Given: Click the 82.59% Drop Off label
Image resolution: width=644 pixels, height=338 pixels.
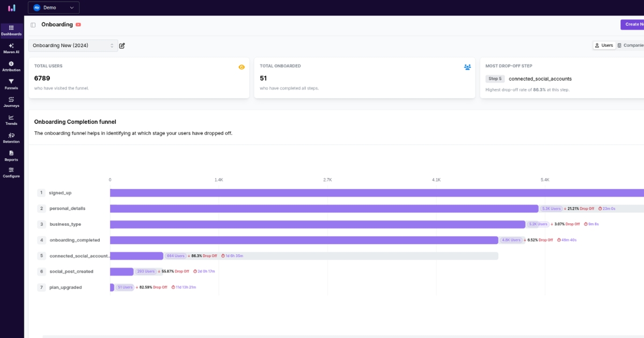Looking at the screenshot, I should point(151,288).
